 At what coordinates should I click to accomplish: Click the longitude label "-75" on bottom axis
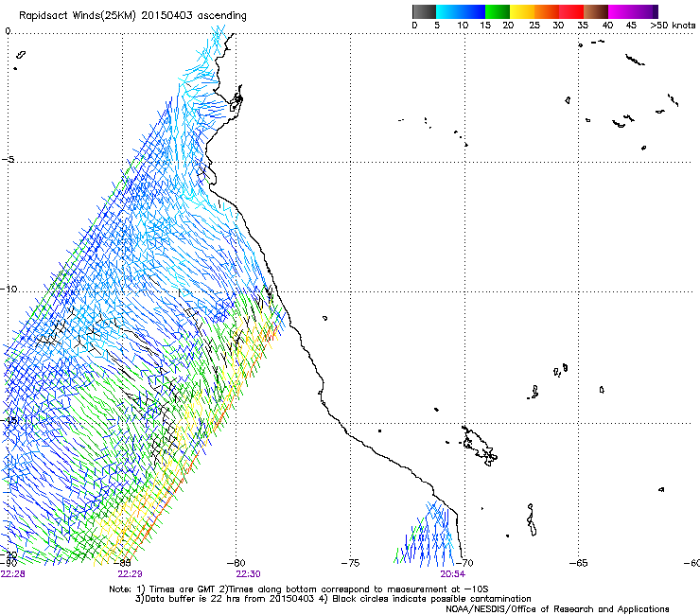point(350,563)
